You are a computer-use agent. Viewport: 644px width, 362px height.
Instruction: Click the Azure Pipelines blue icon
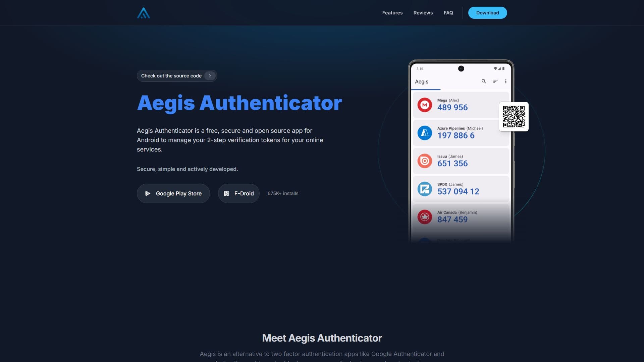click(425, 133)
